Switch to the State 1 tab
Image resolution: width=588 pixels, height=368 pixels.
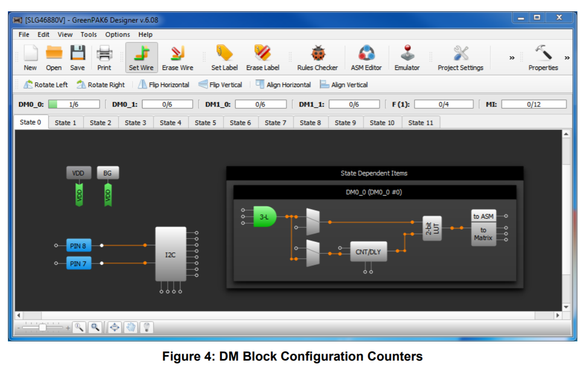[x=65, y=123]
